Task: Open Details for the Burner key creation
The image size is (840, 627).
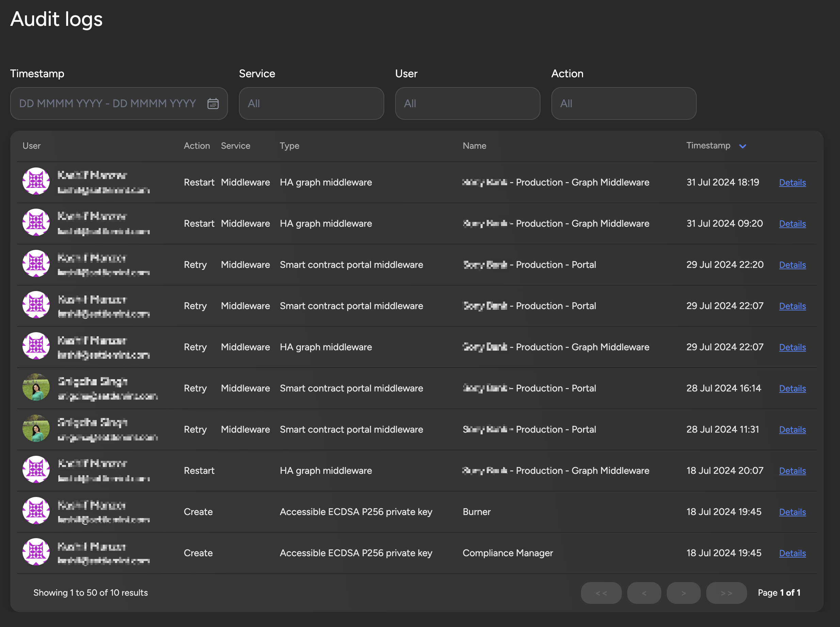Action: pyautogui.click(x=792, y=512)
